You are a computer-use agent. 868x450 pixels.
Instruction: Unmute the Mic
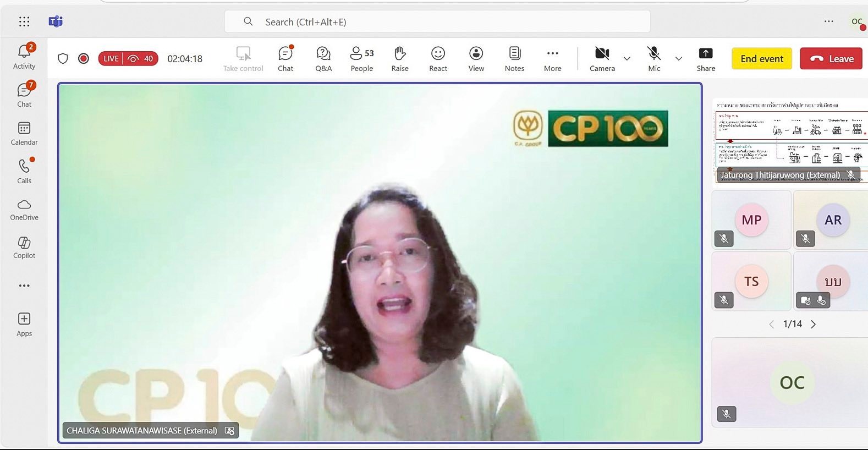[654, 59]
